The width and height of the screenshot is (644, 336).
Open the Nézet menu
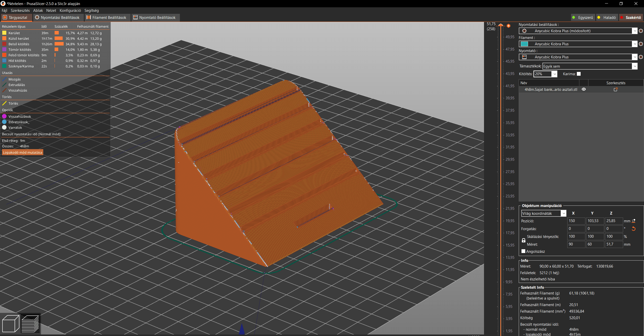pos(51,11)
